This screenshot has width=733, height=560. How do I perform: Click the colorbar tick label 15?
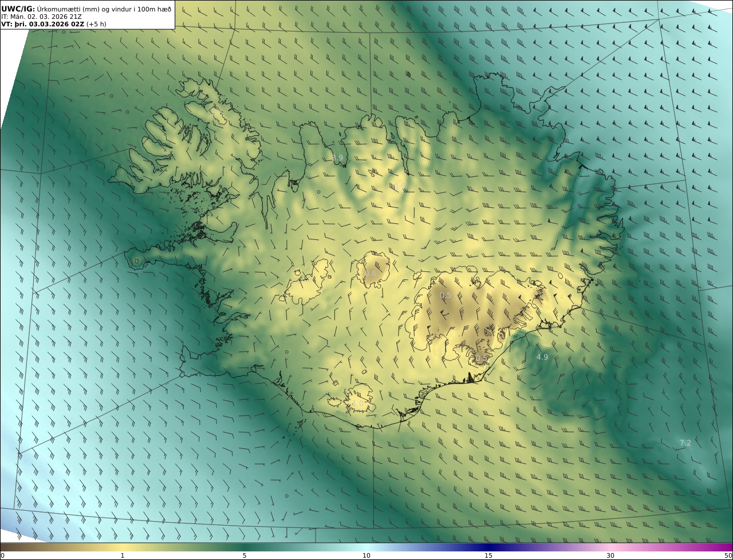click(x=488, y=555)
